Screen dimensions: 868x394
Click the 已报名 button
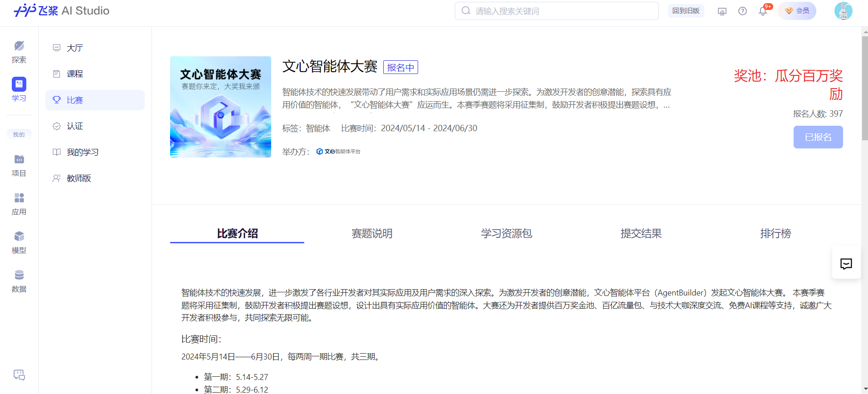coord(818,137)
